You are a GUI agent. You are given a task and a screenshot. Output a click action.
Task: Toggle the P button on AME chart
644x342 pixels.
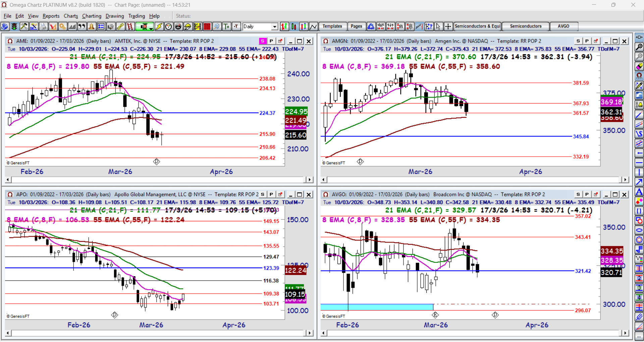click(x=271, y=41)
